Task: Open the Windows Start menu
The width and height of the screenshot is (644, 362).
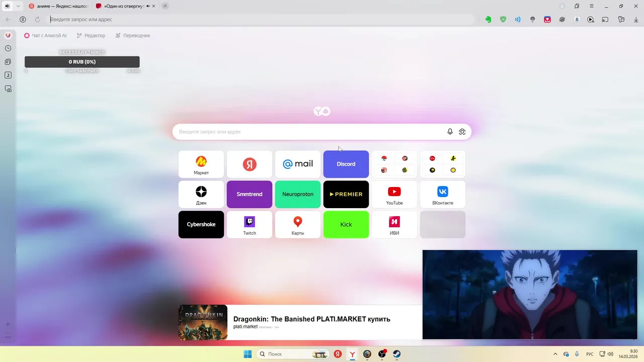Action: pos(248,354)
